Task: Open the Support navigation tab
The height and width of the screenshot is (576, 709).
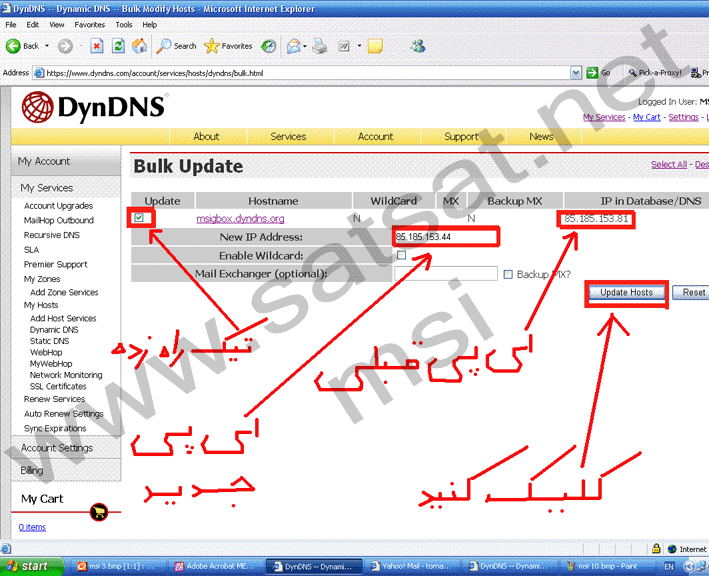Action: (x=461, y=137)
